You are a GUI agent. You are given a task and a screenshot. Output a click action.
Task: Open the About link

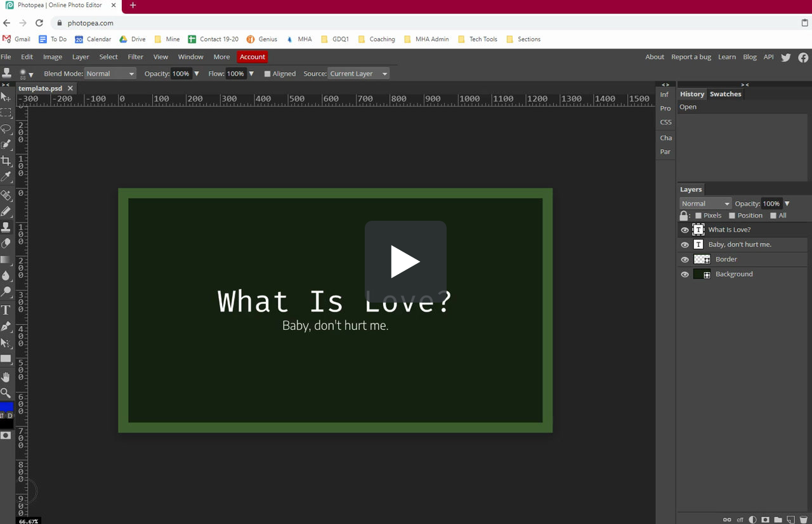[x=655, y=57]
